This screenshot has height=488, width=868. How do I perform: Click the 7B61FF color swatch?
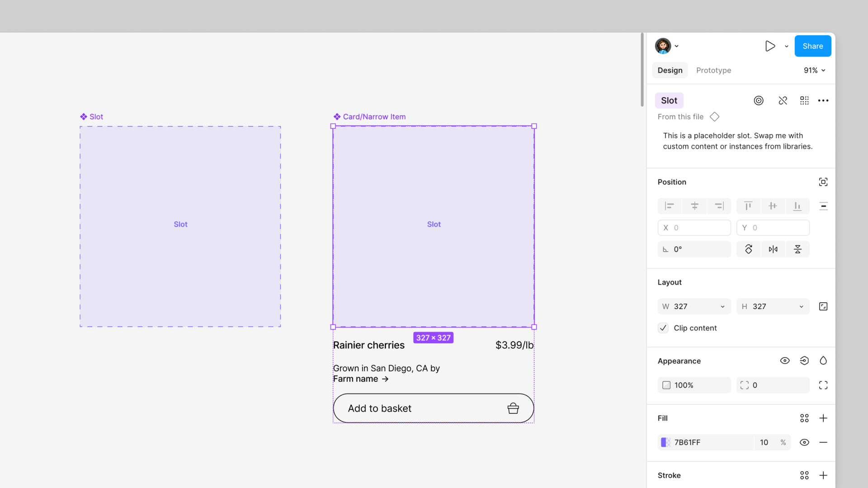665,442
